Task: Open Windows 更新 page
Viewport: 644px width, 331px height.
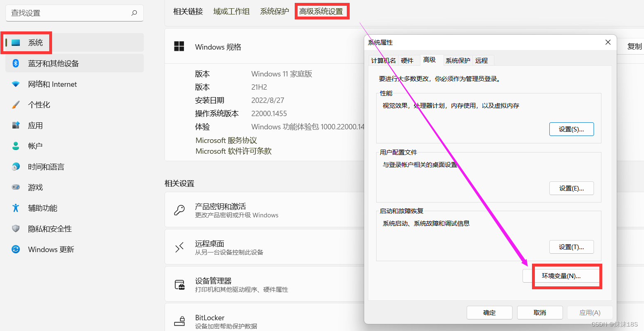Action: 74,249
